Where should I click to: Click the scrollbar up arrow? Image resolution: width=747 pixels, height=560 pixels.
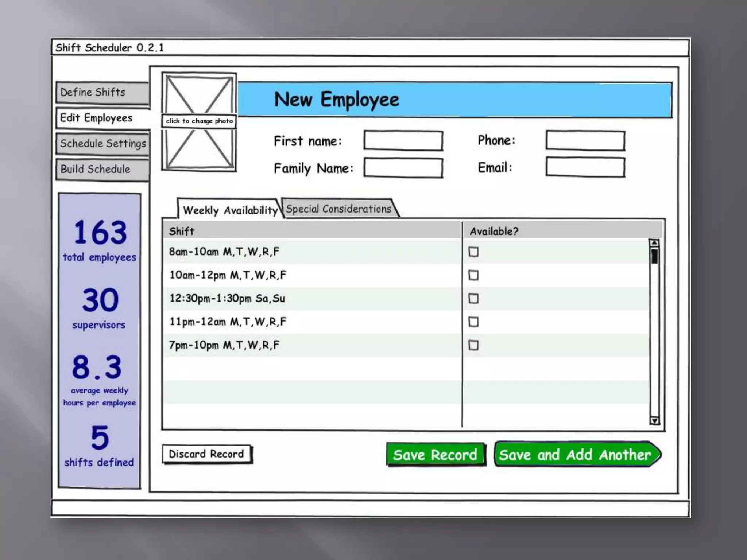pyautogui.click(x=654, y=243)
